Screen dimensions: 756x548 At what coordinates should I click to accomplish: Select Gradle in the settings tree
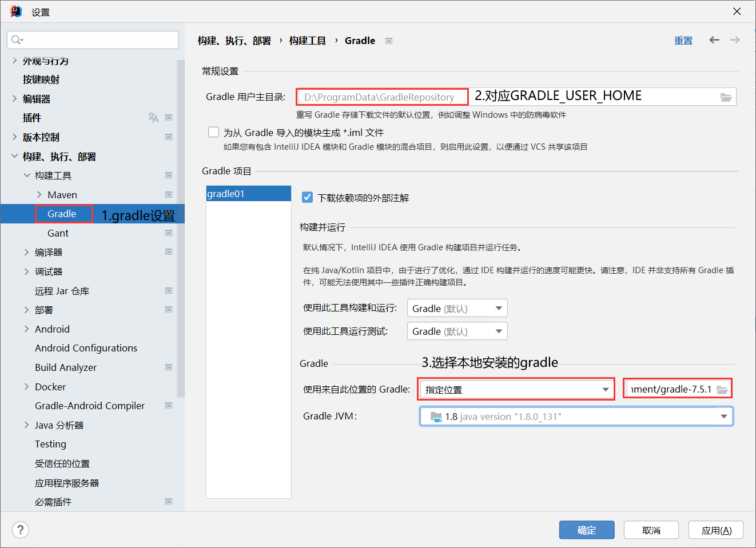[x=62, y=214]
